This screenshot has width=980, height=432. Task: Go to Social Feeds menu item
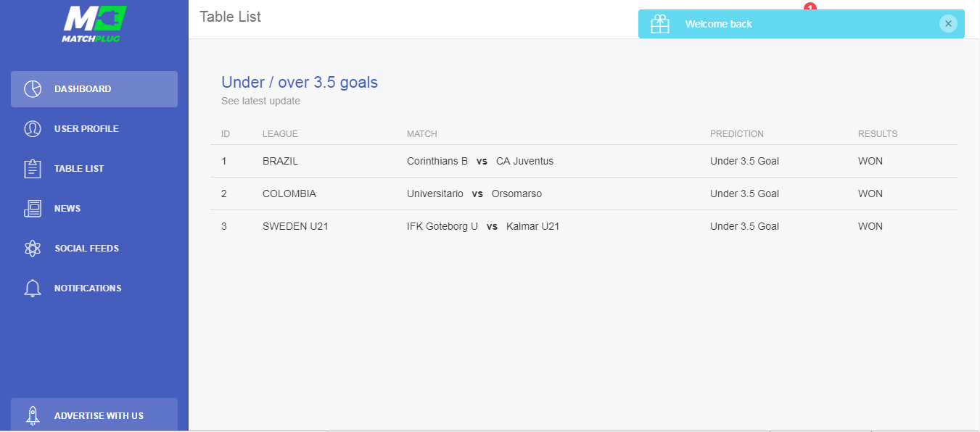click(94, 249)
